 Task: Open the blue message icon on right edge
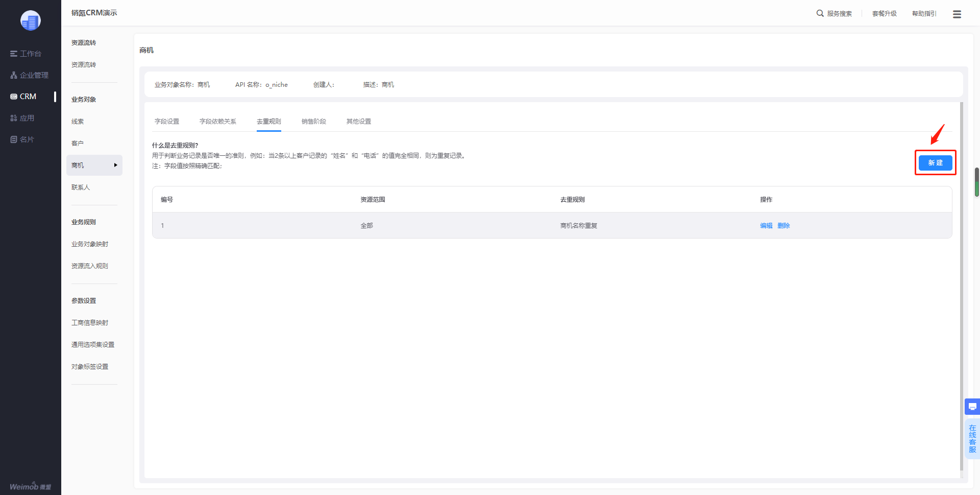click(x=972, y=407)
